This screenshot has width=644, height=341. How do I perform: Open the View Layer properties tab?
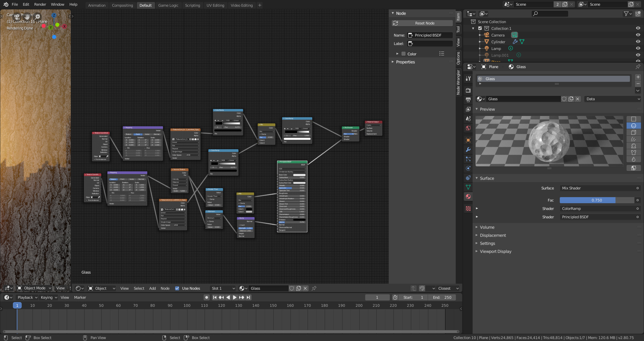pos(468,109)
